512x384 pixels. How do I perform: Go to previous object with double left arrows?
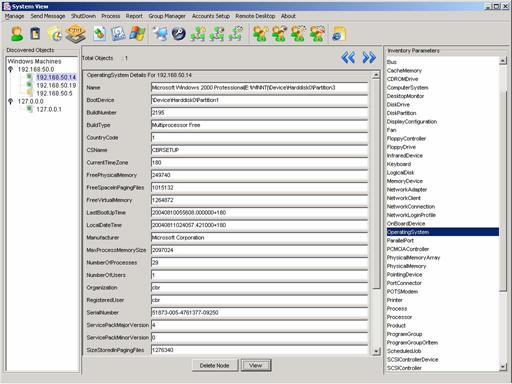348,58
